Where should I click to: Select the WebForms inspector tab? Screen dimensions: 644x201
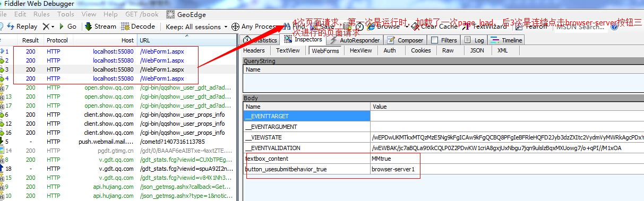pyautogui.click(x=325, y=51)
